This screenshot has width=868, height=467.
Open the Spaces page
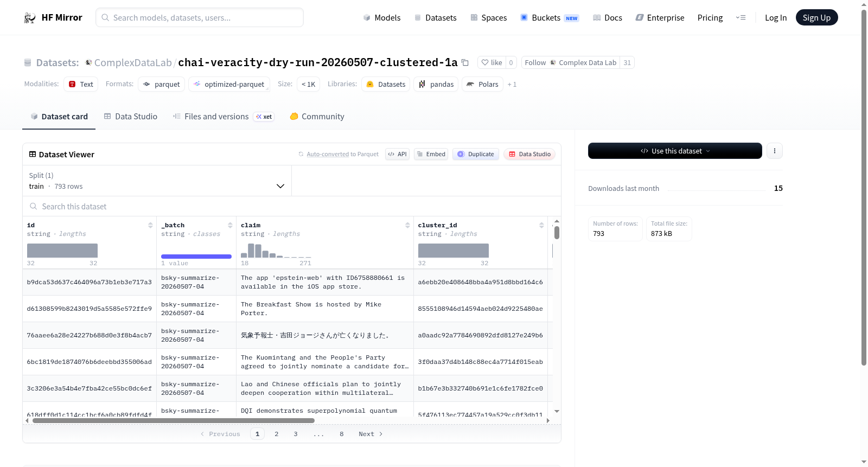(x=488, y=18)
